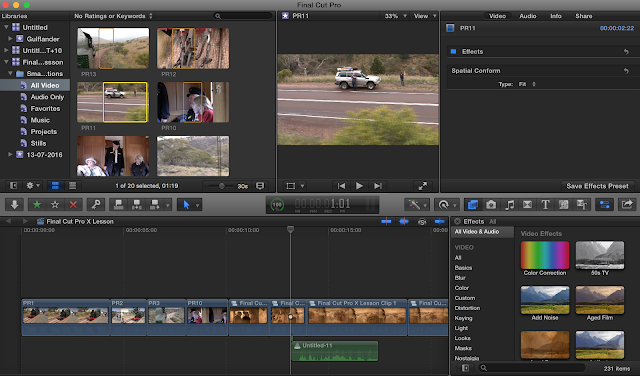Screen dimensions: 640x376
Task: Go to previous edit point in viewer
Action: [341, 186]
